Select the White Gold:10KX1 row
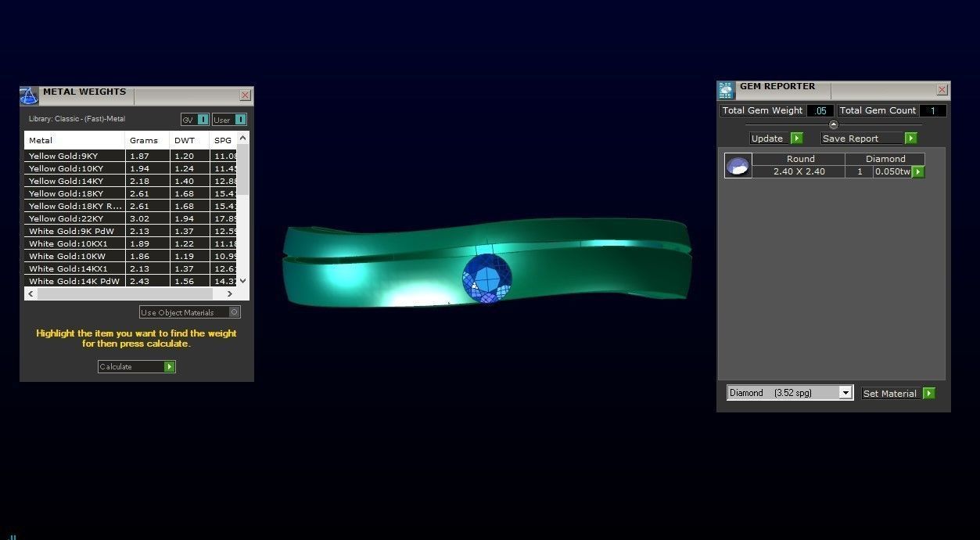 (x=131, y=243)
